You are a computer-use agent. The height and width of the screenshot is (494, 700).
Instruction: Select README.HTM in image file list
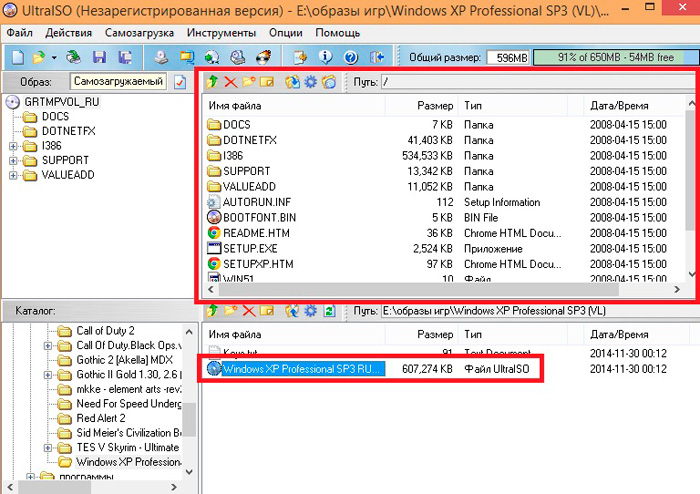pos(256,233)
